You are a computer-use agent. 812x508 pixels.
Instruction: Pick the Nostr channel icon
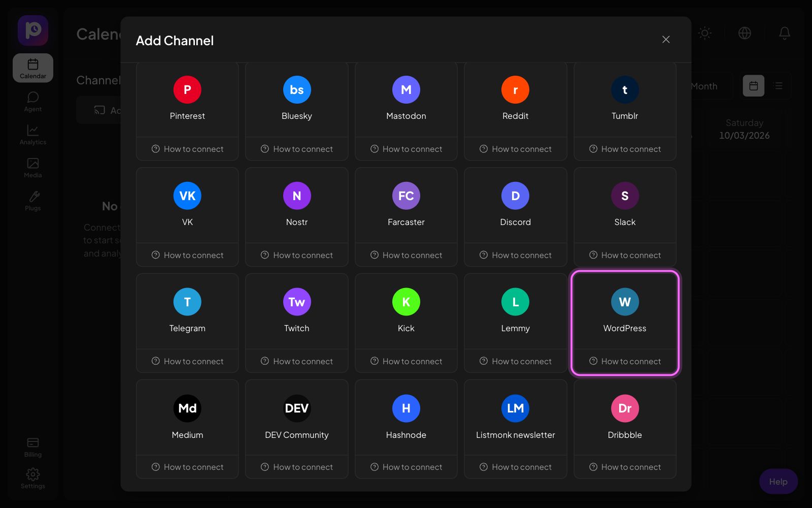(297, 196)
